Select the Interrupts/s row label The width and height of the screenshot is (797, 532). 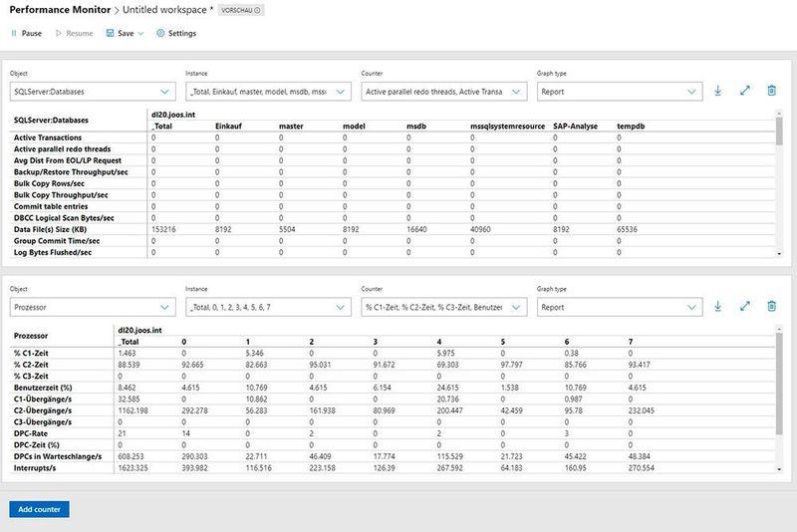click(35, 468)
